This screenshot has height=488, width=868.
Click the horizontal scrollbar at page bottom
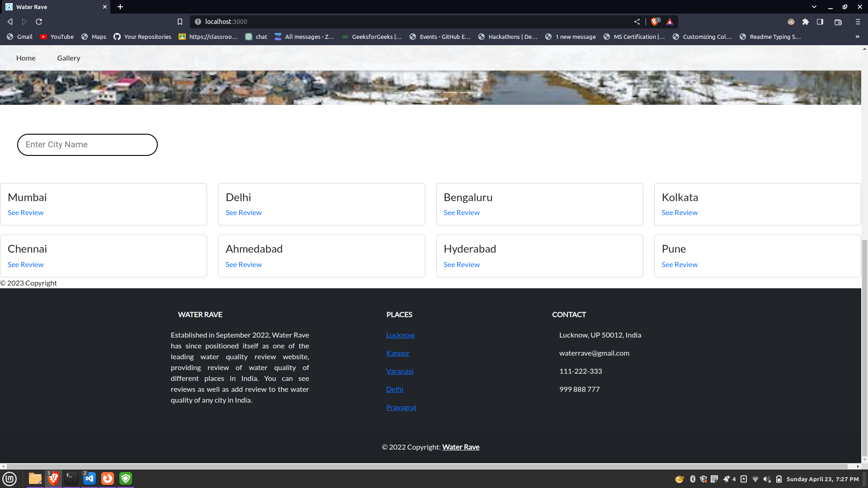pyautogui.click(x=425, y=466)
